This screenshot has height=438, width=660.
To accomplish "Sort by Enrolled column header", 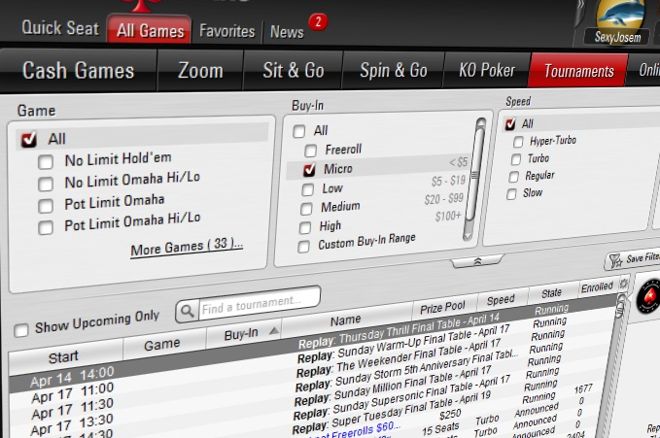I will pyautogui.click(x=597, y=287).
